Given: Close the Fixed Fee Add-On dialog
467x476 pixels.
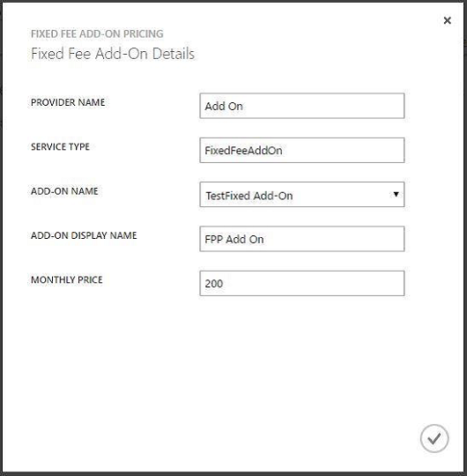Looking at the screenshot, I should pos(447,20).
